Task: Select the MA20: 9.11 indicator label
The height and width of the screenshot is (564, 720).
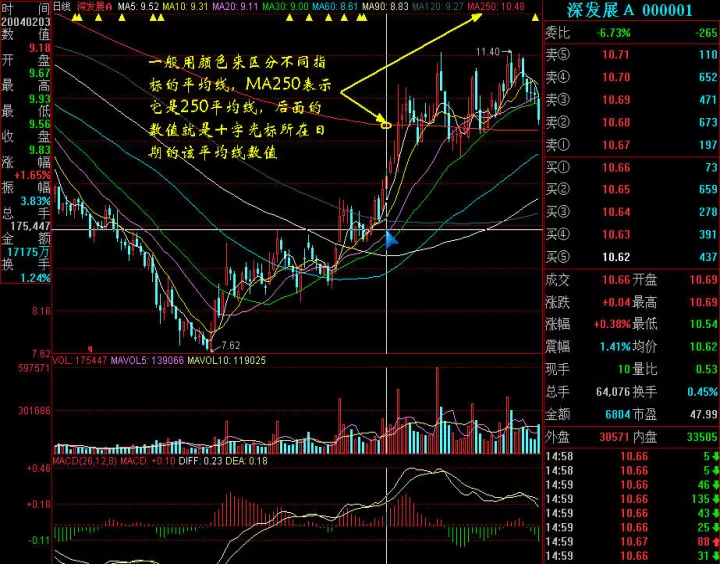Action: (236, 6)
